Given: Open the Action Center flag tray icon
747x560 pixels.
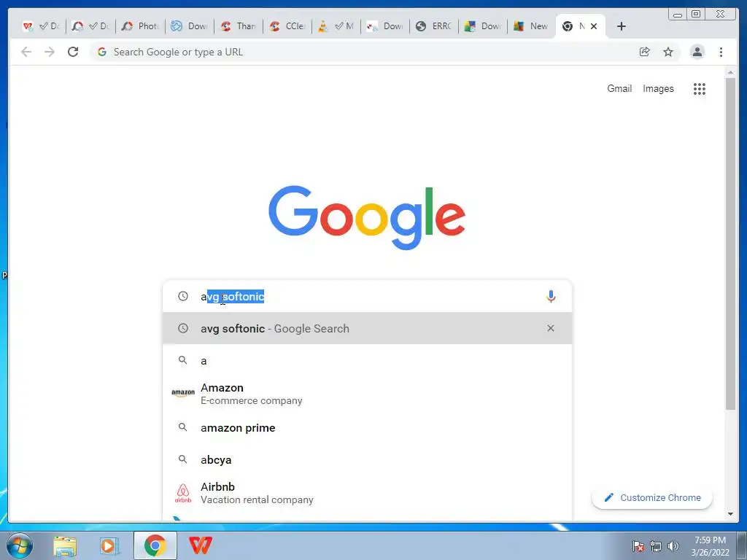Looking at the screenshot, I should tap(638, 546).
